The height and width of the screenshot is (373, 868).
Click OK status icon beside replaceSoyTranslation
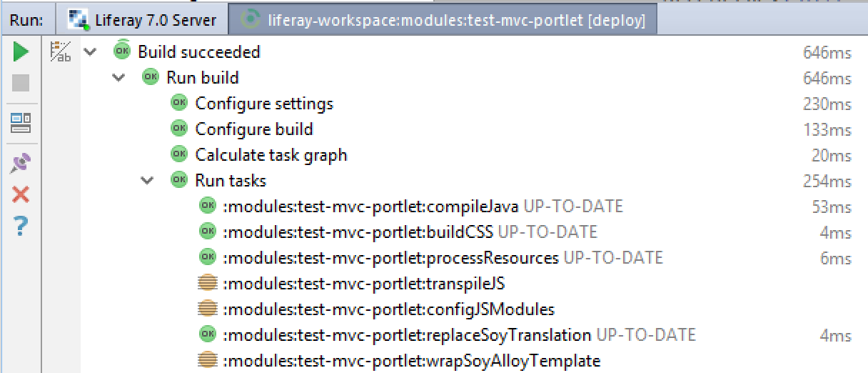click(x=207, y=334)
